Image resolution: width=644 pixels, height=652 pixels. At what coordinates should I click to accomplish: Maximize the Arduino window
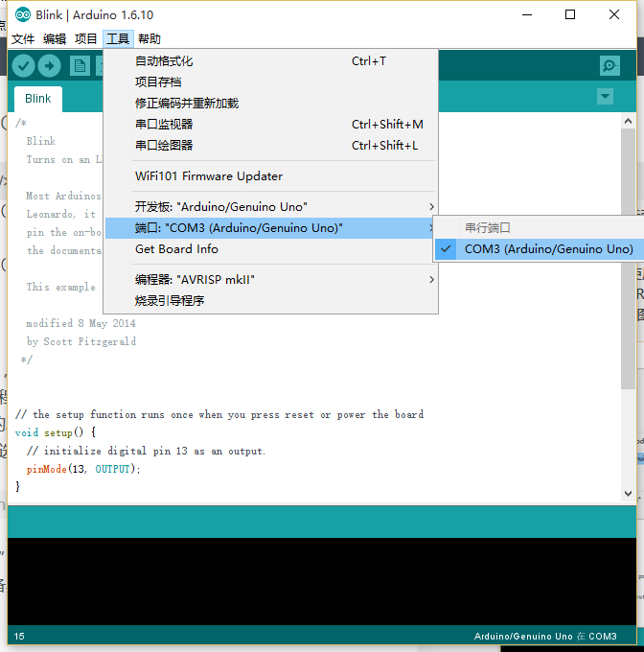[570, 15]
